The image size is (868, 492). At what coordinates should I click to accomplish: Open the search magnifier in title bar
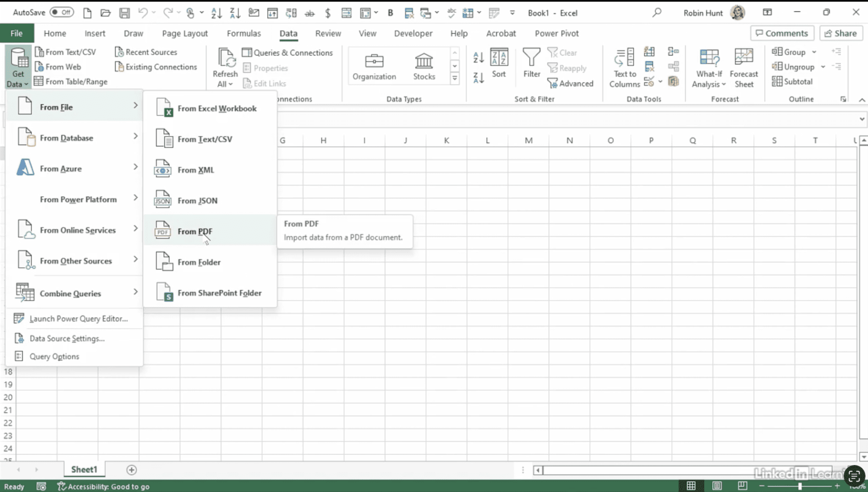656,13
